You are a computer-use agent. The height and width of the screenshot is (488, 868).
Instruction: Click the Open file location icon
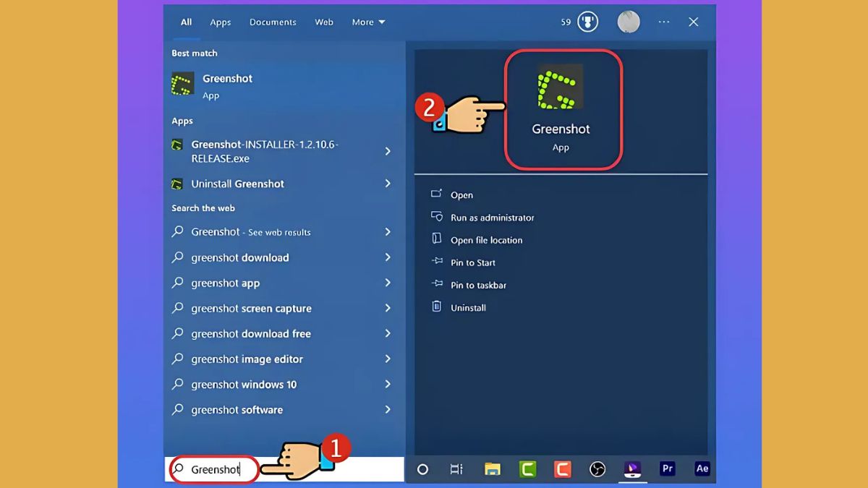point(436,239)
